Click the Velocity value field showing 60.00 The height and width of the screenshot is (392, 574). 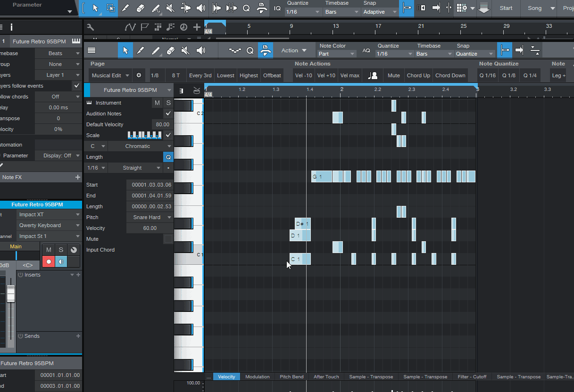pos(150,228)
